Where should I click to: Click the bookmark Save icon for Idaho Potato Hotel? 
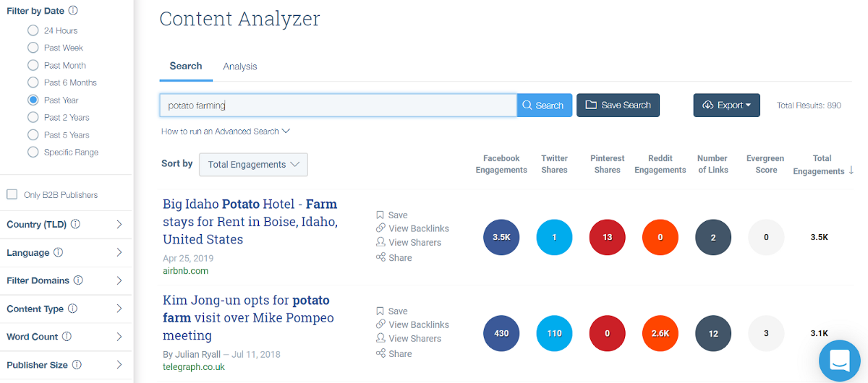[380, 215]
